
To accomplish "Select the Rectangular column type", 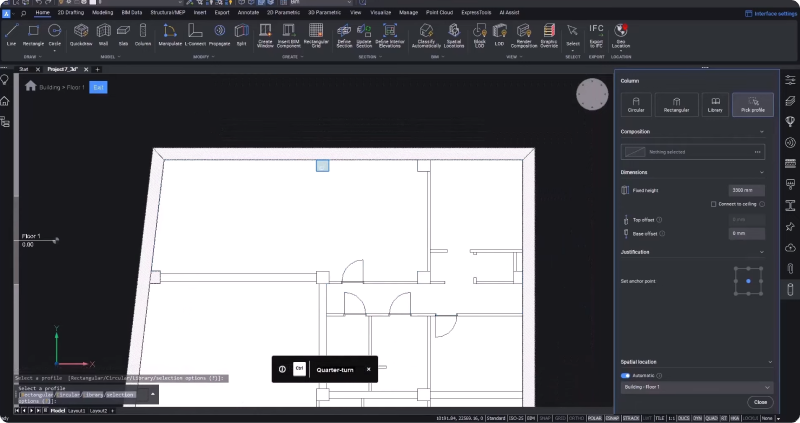I will tap(676, 103).
